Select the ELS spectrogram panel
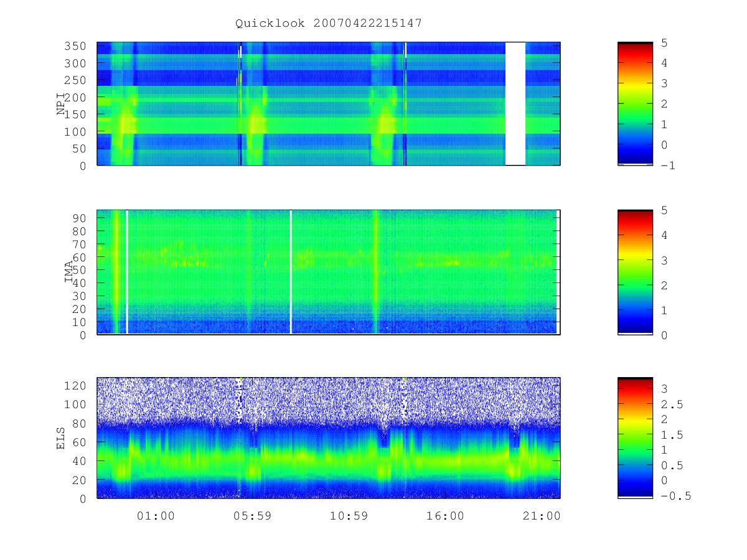This screenshot has width=747, height=560. click(x=329, y=438)
